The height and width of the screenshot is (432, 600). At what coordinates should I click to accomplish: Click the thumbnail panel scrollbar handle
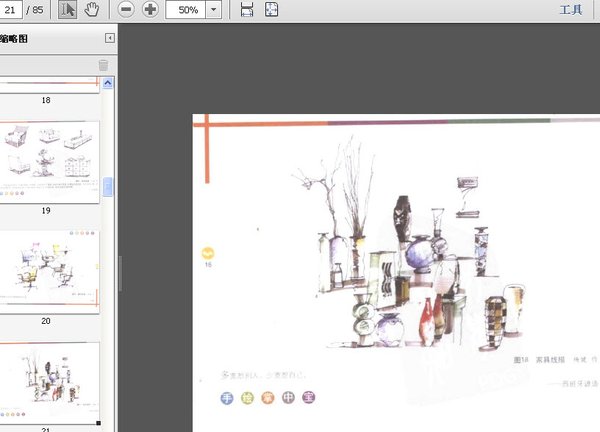click(108, 187)
